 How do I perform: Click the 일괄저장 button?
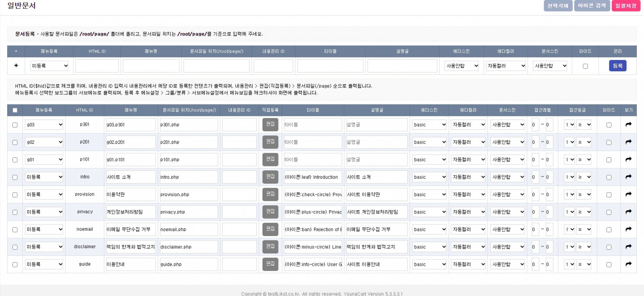pyautogui.click(x=625, y=6)
